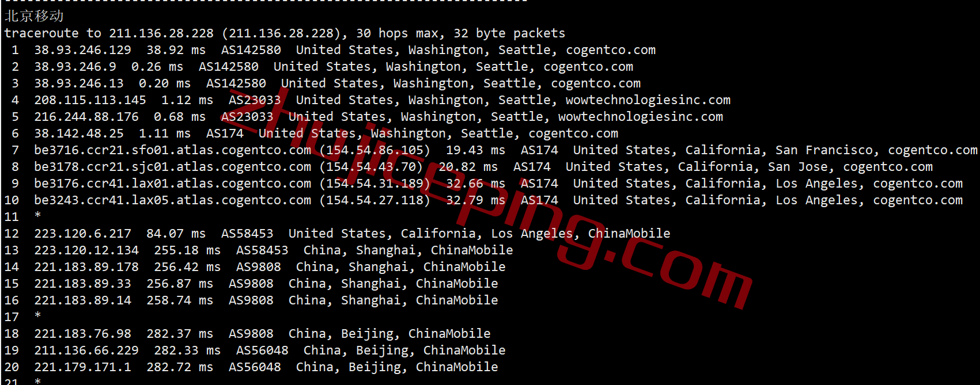
Task: Select IP 216.244.88.176 on hop 5
Action: (86, 117)
